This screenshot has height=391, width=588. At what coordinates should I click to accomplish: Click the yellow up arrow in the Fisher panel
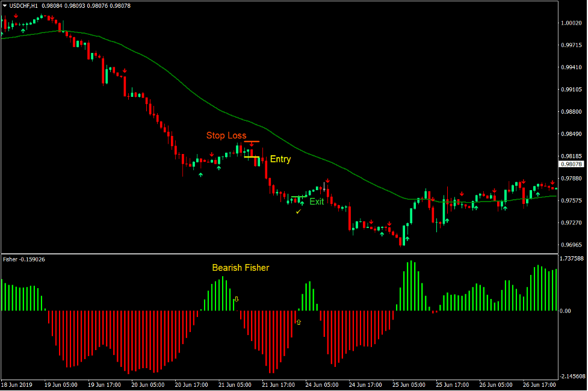coord(237,298)
